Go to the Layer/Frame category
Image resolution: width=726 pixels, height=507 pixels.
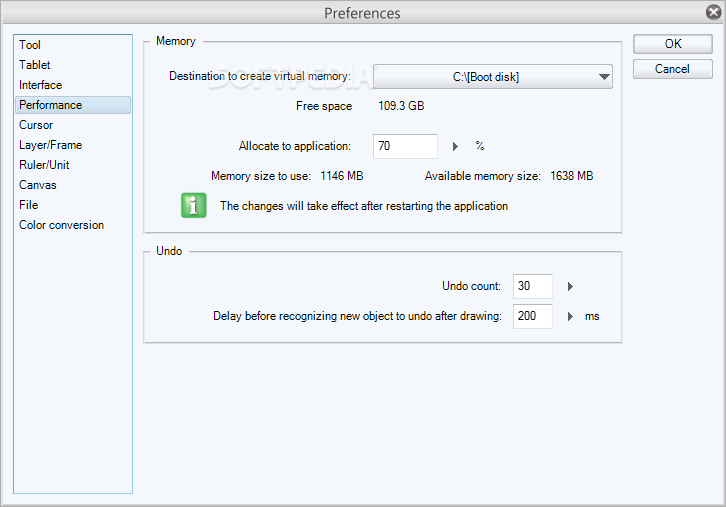tap(73, 145)
